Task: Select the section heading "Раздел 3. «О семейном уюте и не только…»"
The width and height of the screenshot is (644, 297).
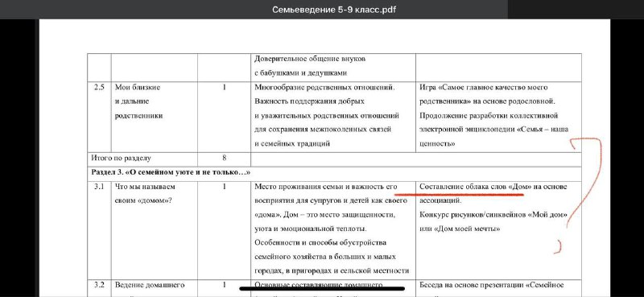Action: coord(171,172)
